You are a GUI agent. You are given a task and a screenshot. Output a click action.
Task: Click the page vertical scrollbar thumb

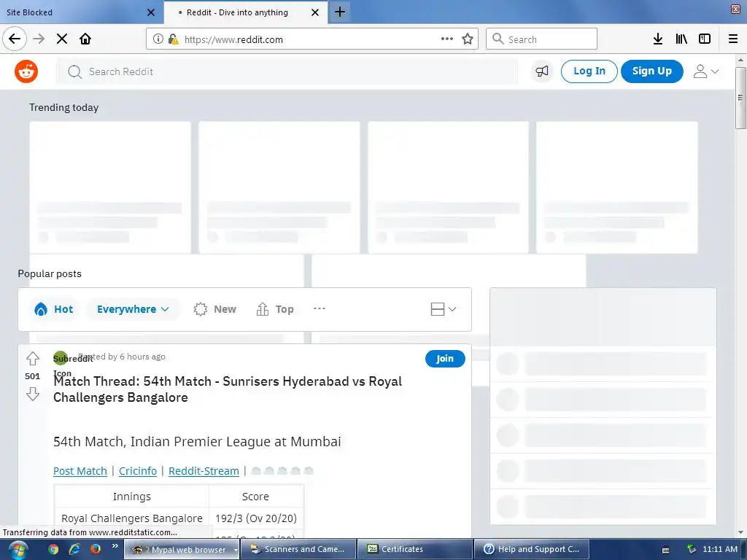click(x=740, y=98)
